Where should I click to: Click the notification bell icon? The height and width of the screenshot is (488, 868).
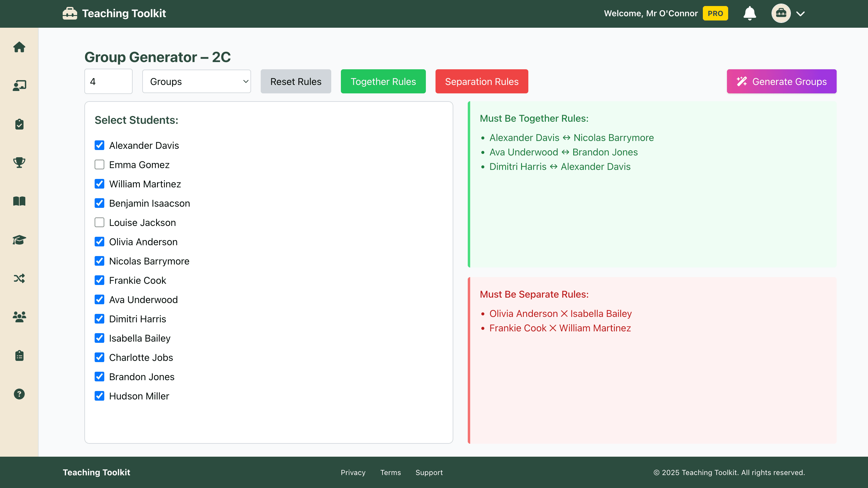(749, 14)
